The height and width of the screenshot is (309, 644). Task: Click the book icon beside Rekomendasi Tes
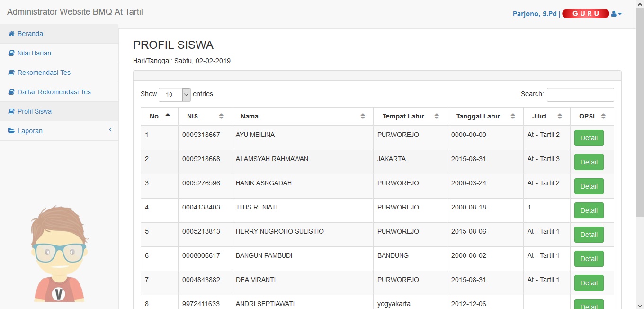[11, 73]
